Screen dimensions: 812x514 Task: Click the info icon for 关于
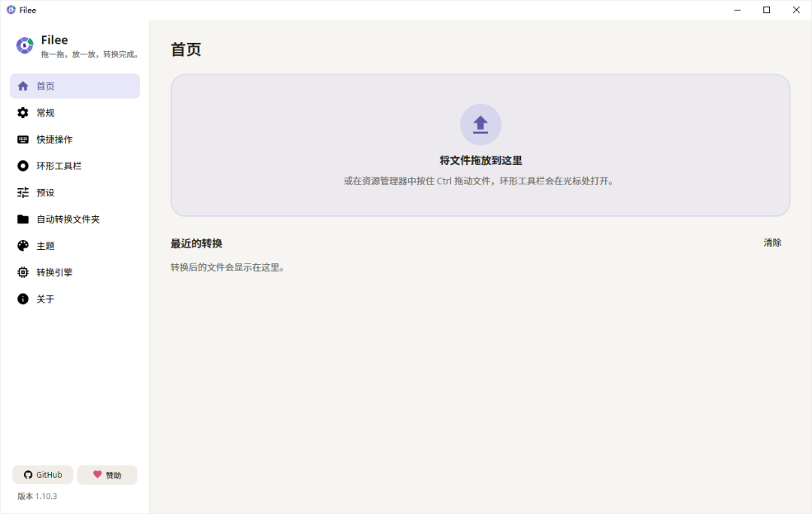(23, 299)
